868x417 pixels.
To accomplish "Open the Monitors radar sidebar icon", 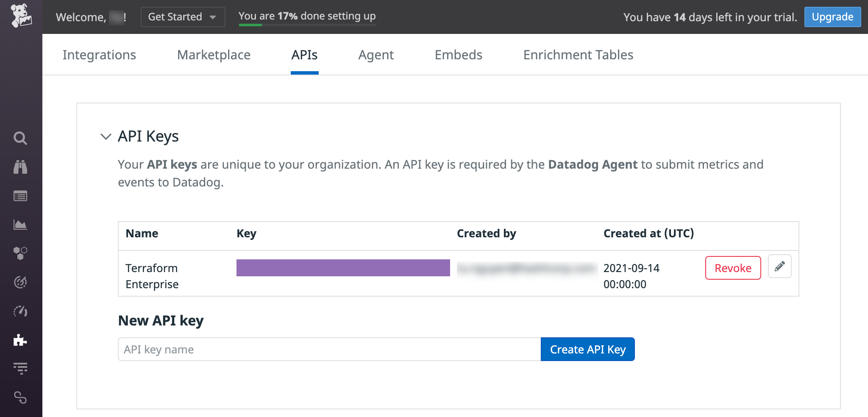I will click(x=20, y=282).
